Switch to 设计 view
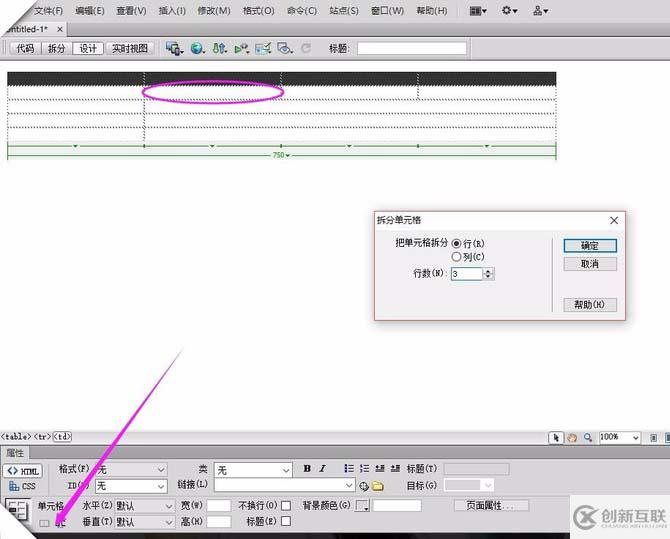Viewport: 670px width, 539px height. (x=88, y=48)
